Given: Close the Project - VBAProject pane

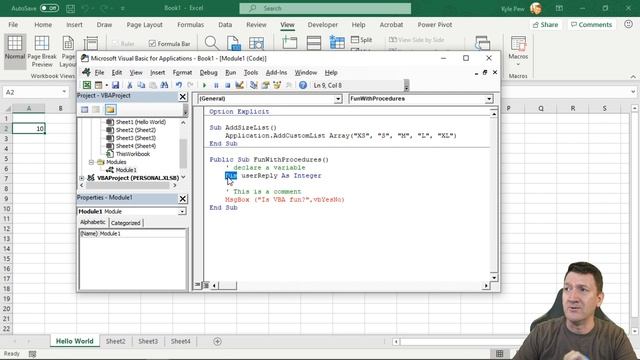Looking at the screenshot, I should (x=182, y=96).
